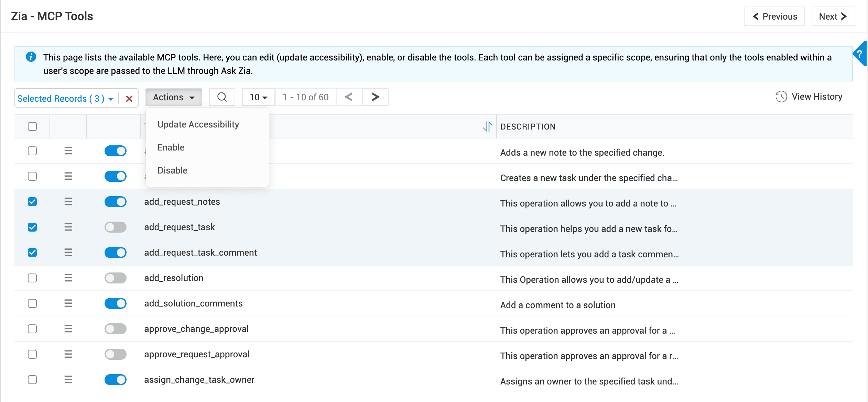Enable the add_request_task toggle

pos(116,227)
